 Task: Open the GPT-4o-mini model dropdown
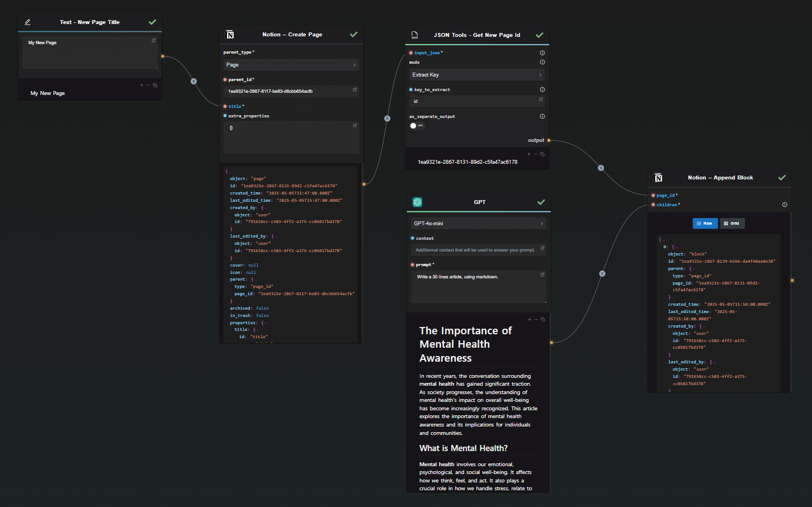point(478,224)
